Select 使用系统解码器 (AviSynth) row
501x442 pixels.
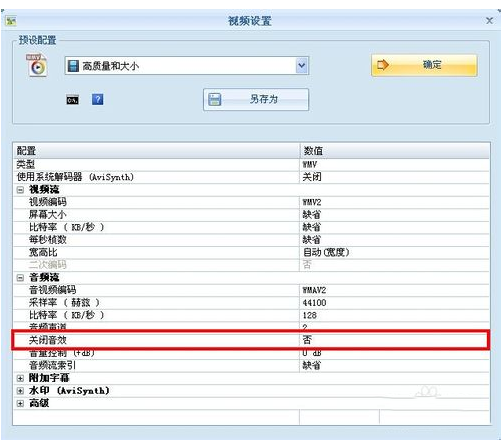click(251, 177)
